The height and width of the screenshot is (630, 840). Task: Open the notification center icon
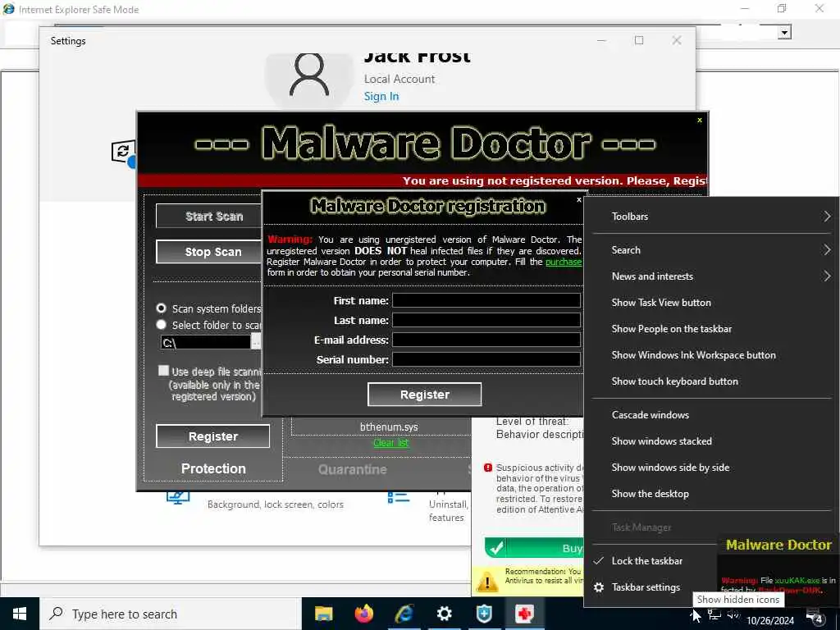pos(815,617)
